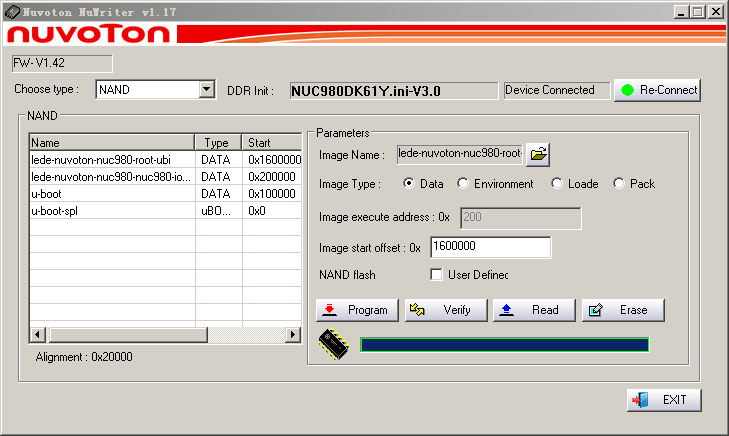The height and width of the screenshot is (436, 729).
Task: Click the Alignment : 0x20000 text
Action: click(84, 357)
